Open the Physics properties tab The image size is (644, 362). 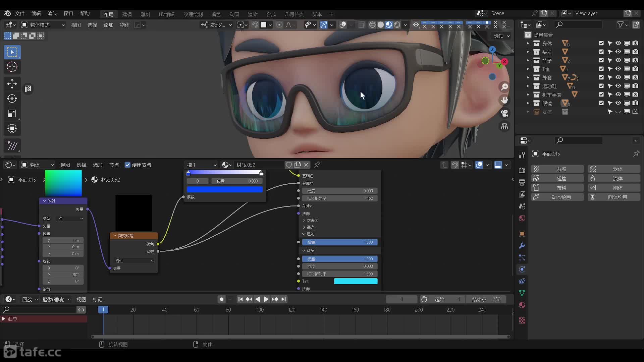[x=522, y=269]
